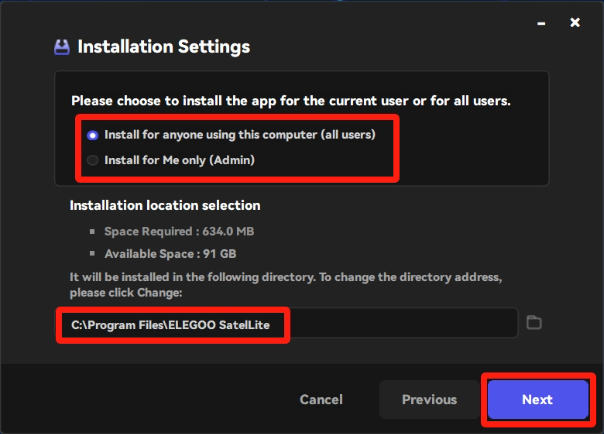The width and height of the screenshot is (604, 434).
Task: Select Install for anyone using this computer
Action: click(x=93, y=135)
